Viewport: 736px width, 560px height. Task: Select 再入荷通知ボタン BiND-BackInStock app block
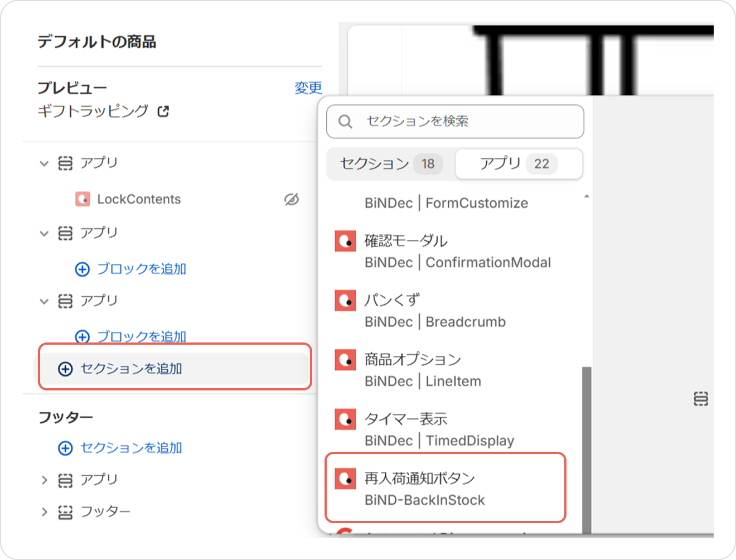coord(446,488)
